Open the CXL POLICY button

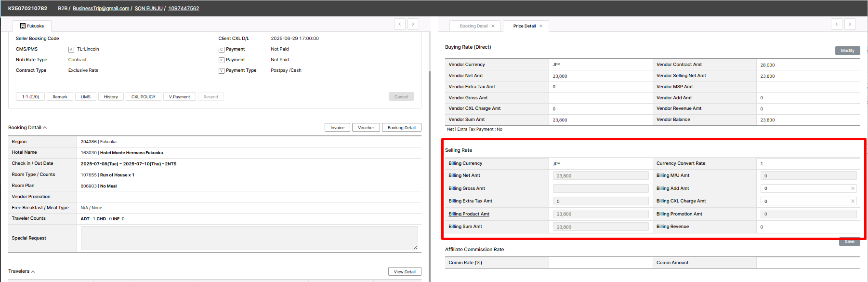143,97
